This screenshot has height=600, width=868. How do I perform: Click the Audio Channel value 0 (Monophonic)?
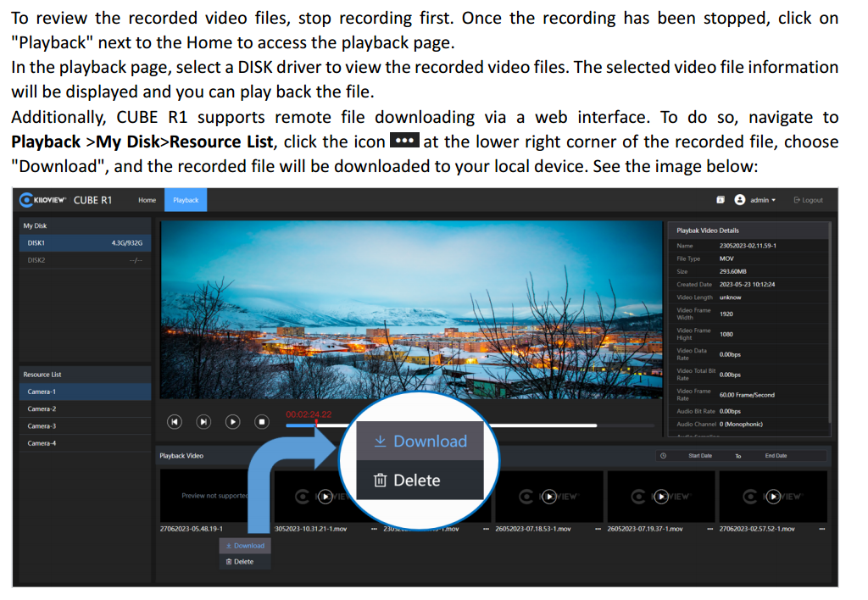pos(741,425)
